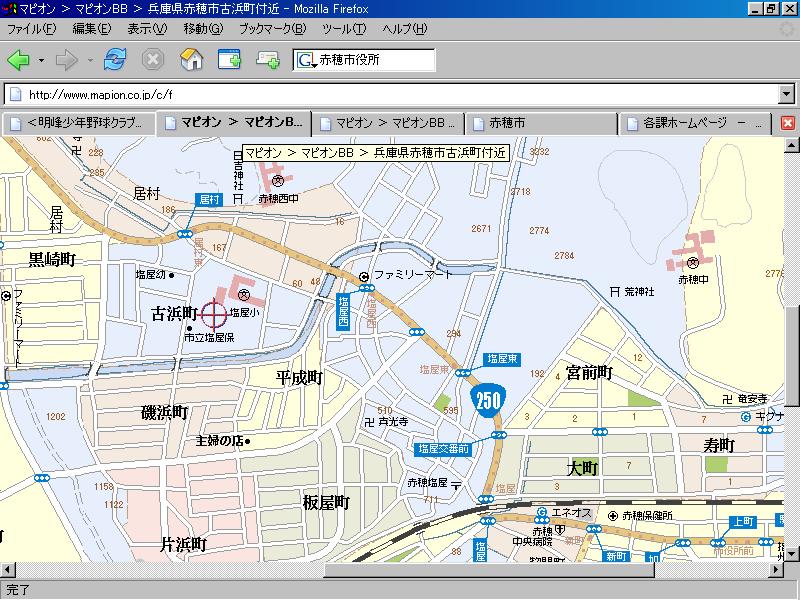This screenshot has width=800, height=600.
Task: Switch to the inactive マピオン > マピオンBB tab
Action: pyautogui.click(x=388, y=123)
